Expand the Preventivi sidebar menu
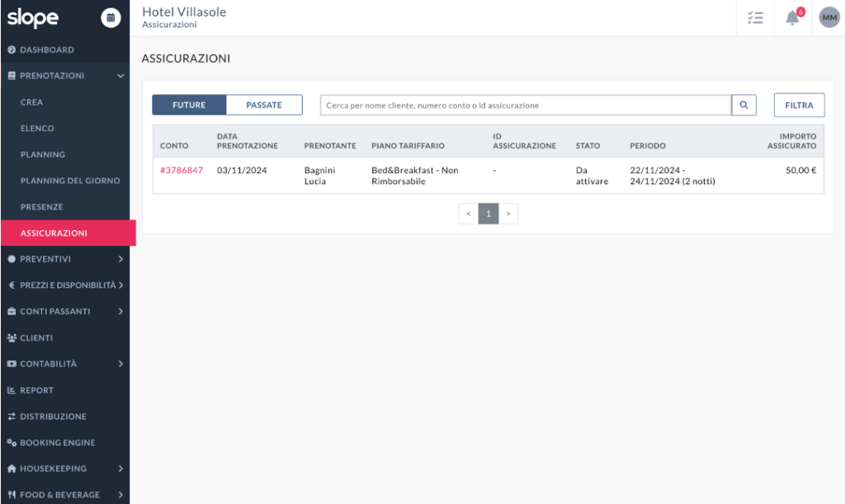The height and width of the screenshot is (504, 845). (64, 259)
